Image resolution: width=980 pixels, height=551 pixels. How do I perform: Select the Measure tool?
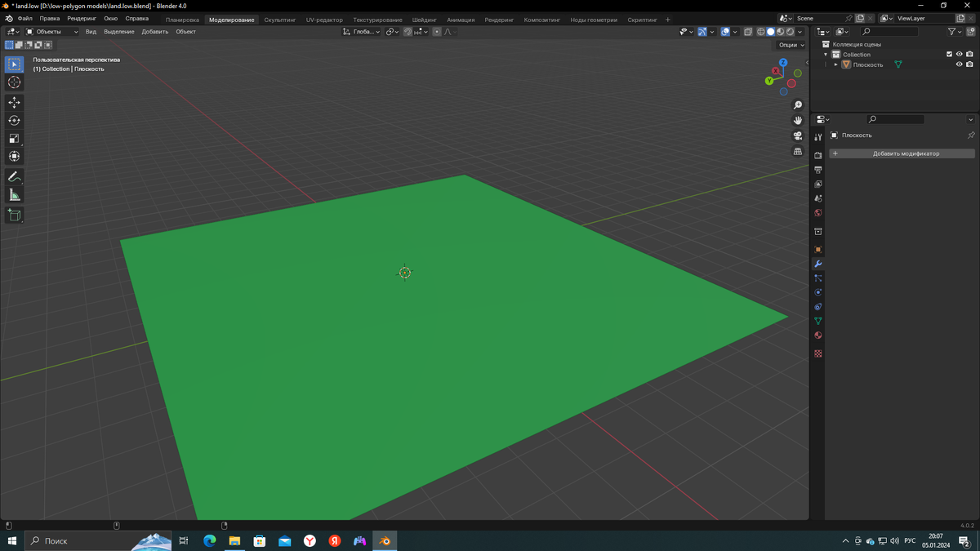coord(14,194)
